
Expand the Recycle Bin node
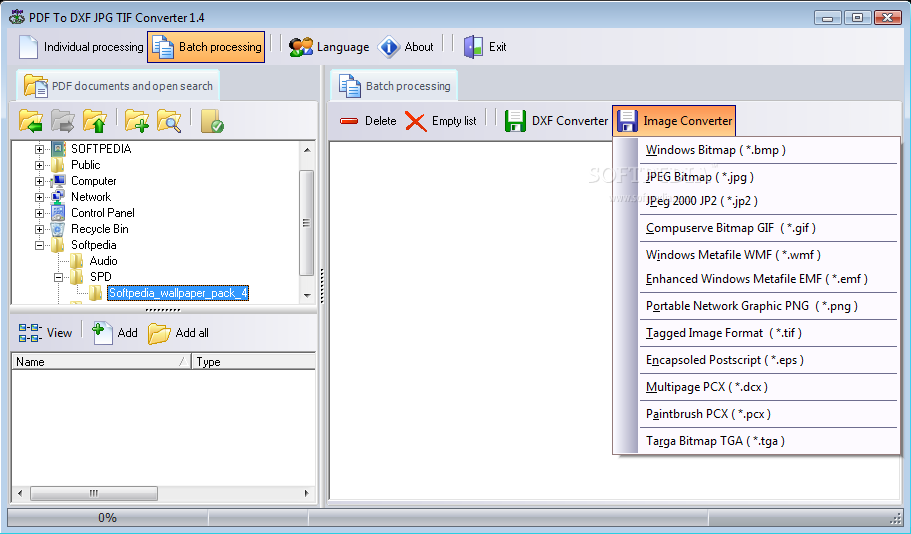[x=39, y=229]
